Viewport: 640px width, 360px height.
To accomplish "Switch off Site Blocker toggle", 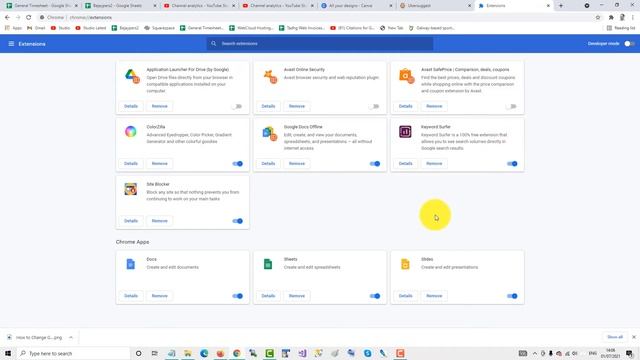I will [x=238, y=221].
